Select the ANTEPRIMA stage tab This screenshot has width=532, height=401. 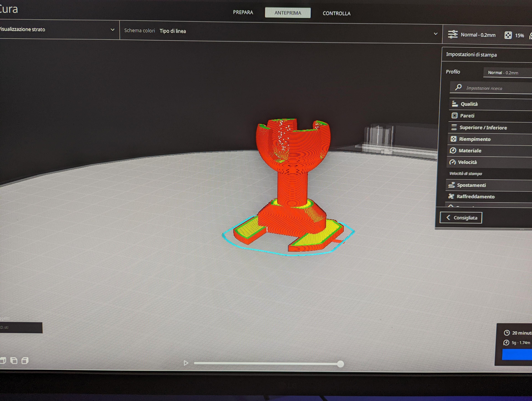click(288, 13)
